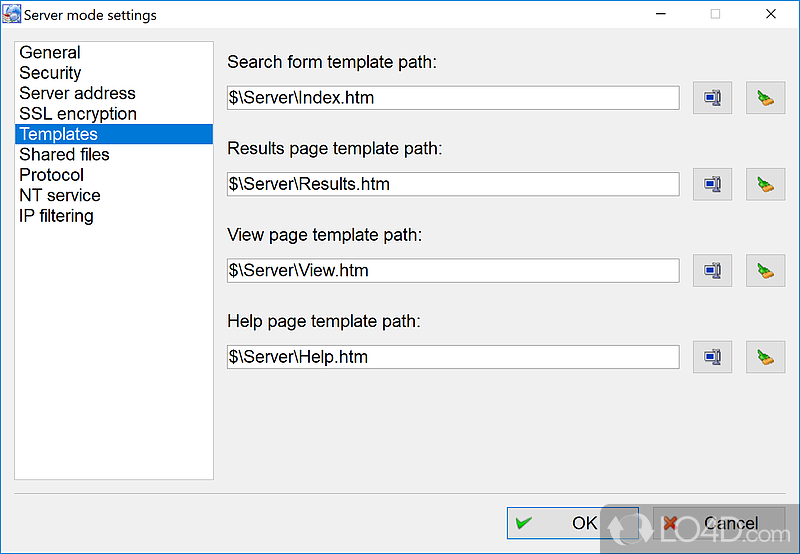The height and width of the screenshot is (554, 800).
Task: Click the application icon in the title bar
Action: click(11, 14)
